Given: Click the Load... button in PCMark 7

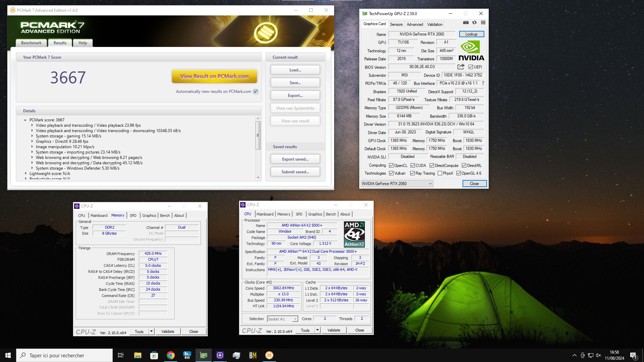Looking at the screenshot, I should [x=295, y=70].
